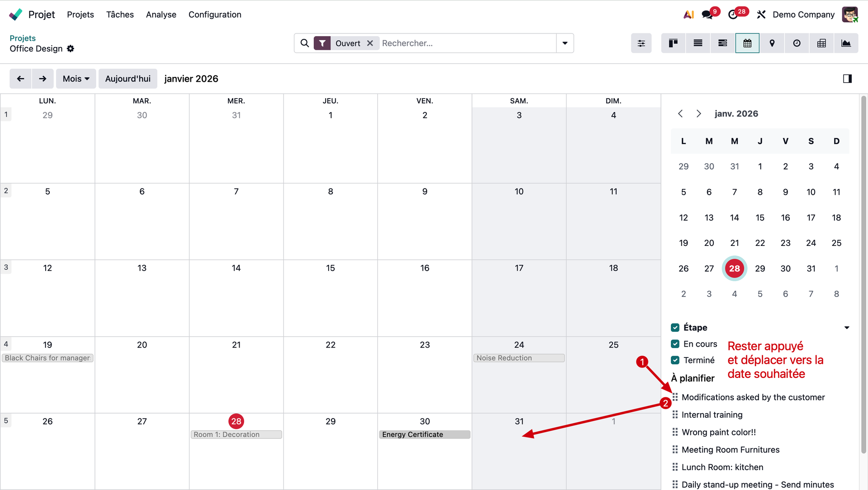Uncheck the Étape filter checkbox
The width and height of the screenshot is (868, 490).
pos(675,328)
